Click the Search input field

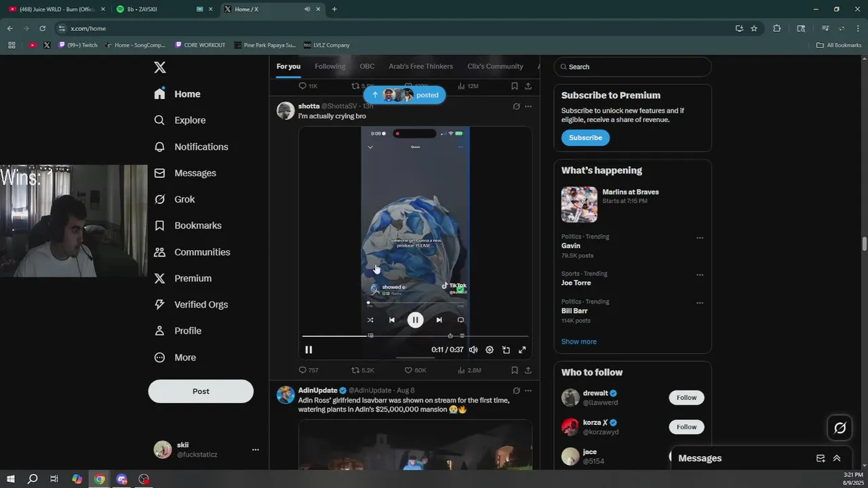pyautogui.click(x=633, y=67)
